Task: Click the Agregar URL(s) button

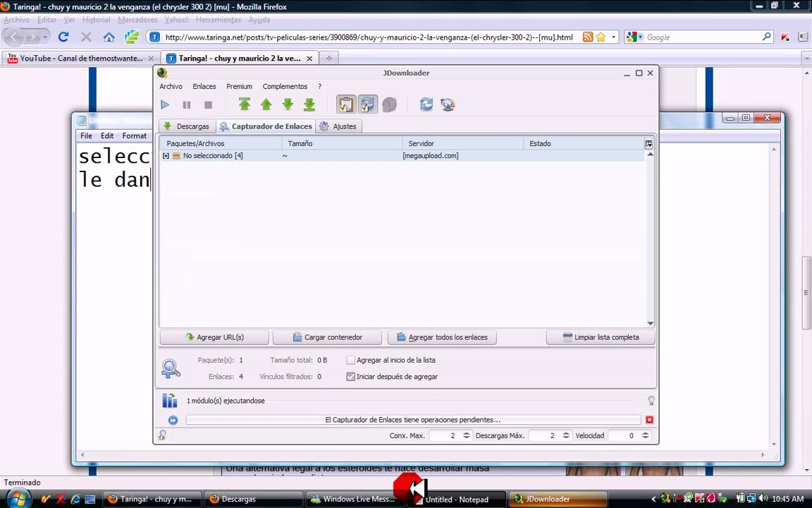Action: click(214, 337)
